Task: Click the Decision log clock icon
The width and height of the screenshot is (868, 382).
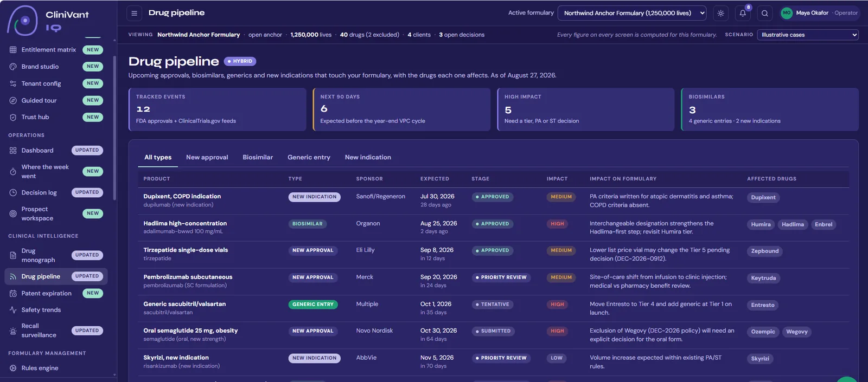Action: tap(13, 193)
